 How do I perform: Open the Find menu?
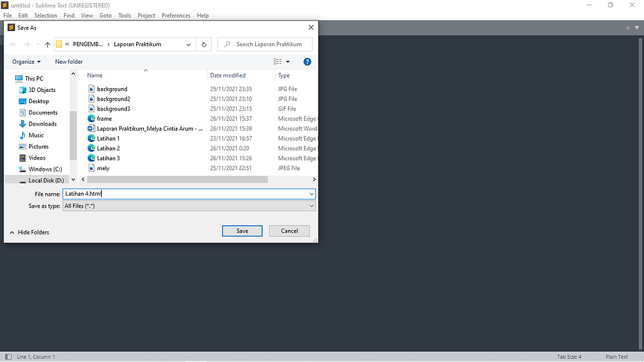tap(69, 16)
